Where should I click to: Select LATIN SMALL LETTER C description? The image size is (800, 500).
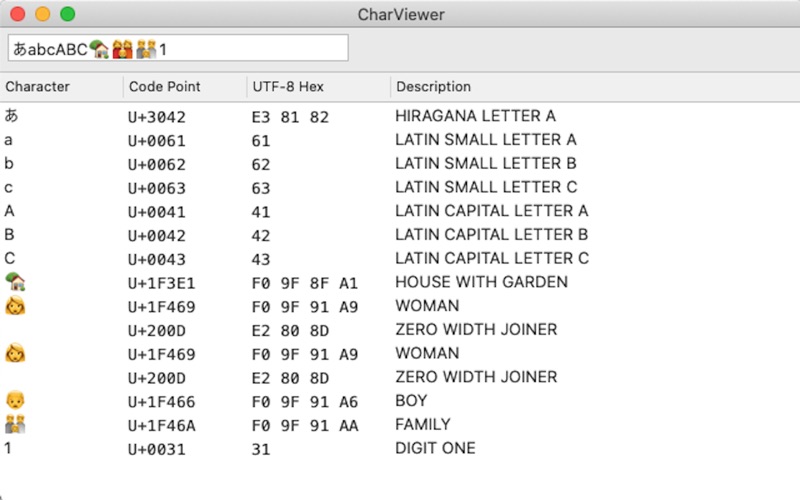tap(486, 187)
